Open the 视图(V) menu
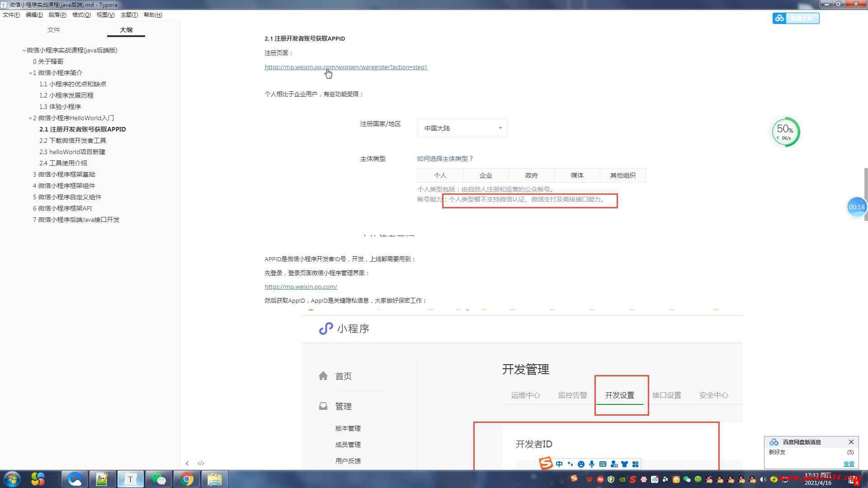Image resolution: width=868 pixels, height=488 pixels. 105,15
